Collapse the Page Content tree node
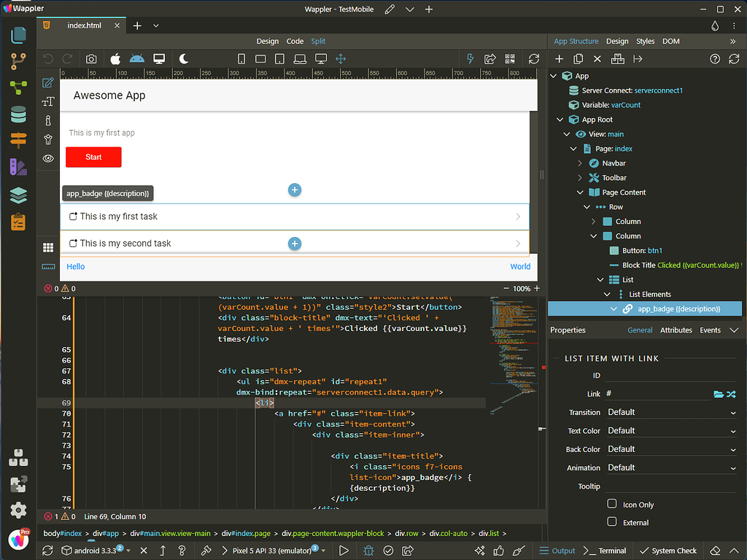 click(580, 192)
